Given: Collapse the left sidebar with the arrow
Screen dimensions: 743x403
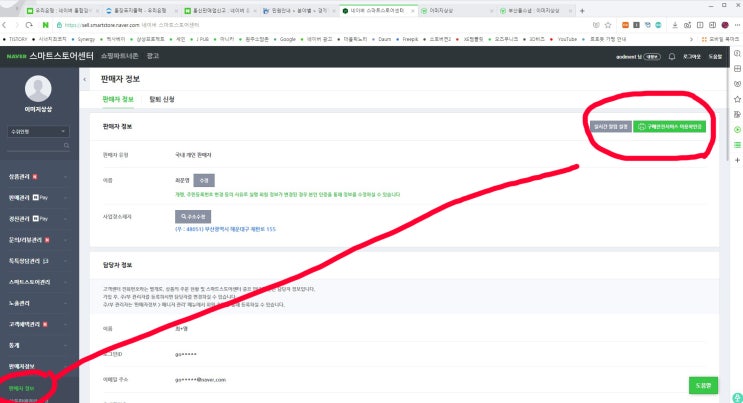Looking at the screenshot, I should point(85,79).
